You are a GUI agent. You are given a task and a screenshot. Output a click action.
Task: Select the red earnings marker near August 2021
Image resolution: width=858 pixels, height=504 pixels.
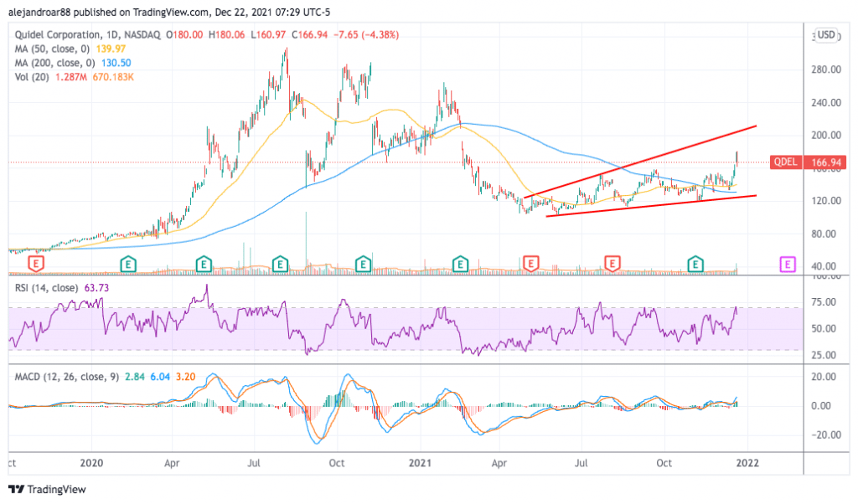point(612,265)
